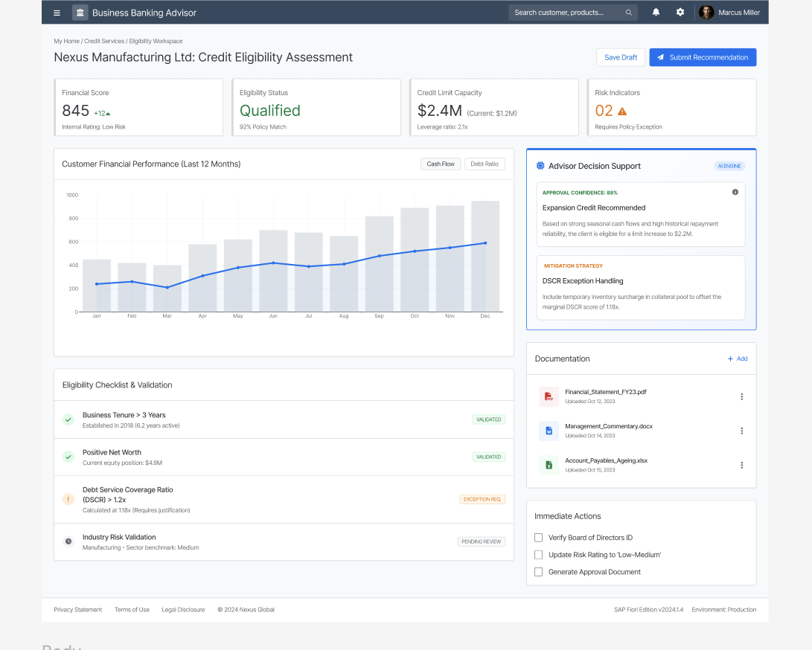Open Terms of Use link
Viewport: 812px width, 650px height.
pos(132,610)
